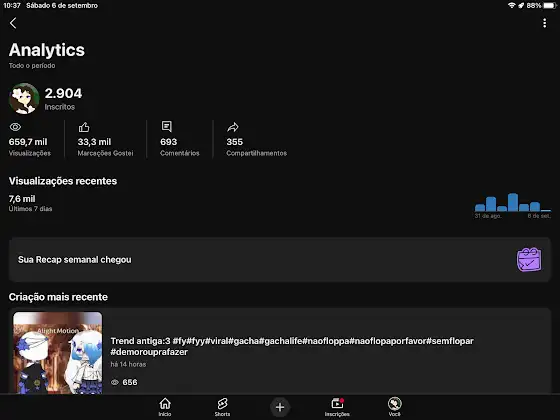
Task: Tap the battery indicator in status bar
Action: point(550,5)
